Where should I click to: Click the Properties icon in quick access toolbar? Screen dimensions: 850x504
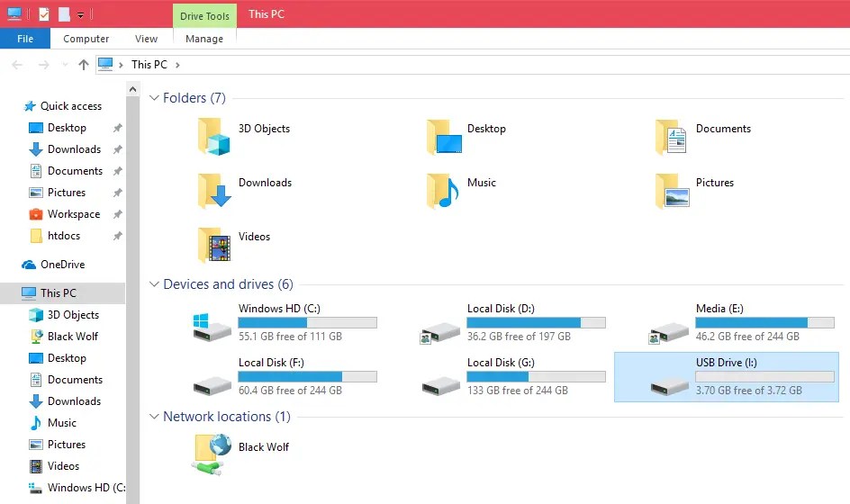pos(44,14)
